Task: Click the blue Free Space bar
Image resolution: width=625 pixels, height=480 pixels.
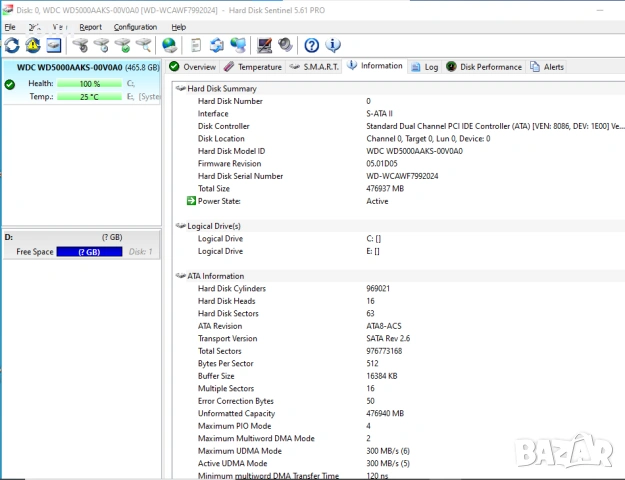Action: [90, 252]
